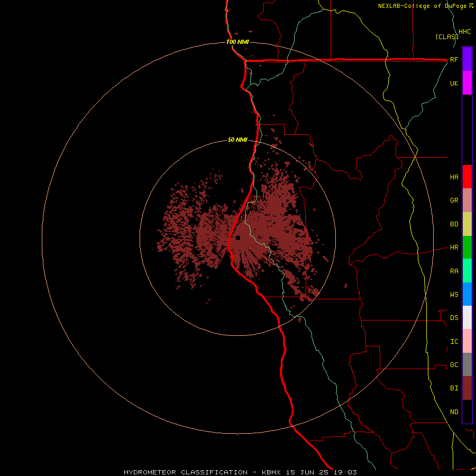The image size is (476, 476).
Task: Click the IC light pink legend swatch
Action: click(467, 341)
